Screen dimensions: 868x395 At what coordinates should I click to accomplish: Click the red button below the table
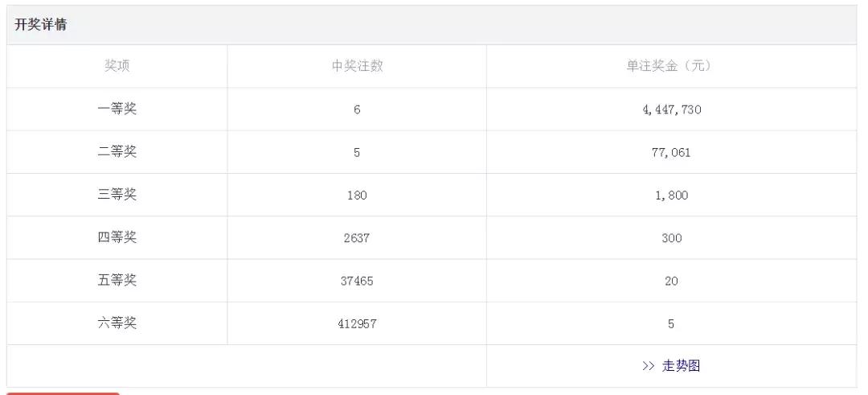[63, 393]
